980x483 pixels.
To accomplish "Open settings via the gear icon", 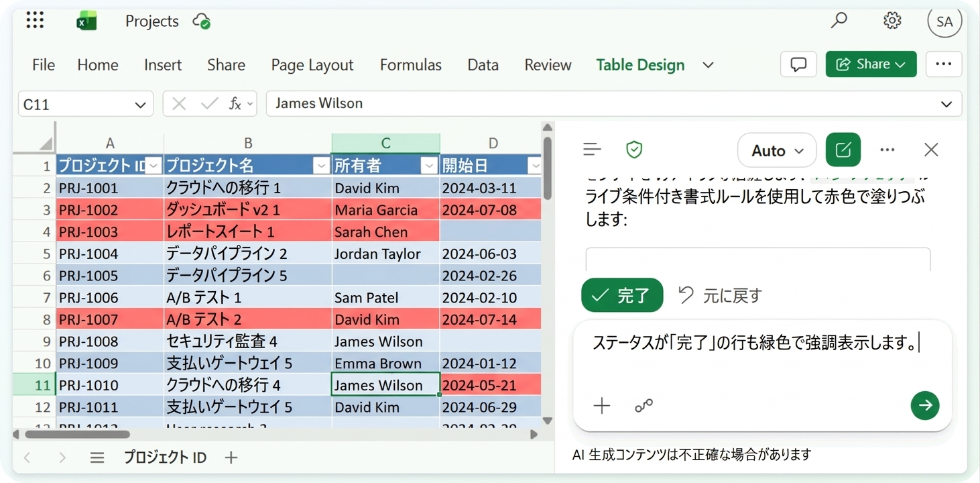I will [x=892, y=21].
